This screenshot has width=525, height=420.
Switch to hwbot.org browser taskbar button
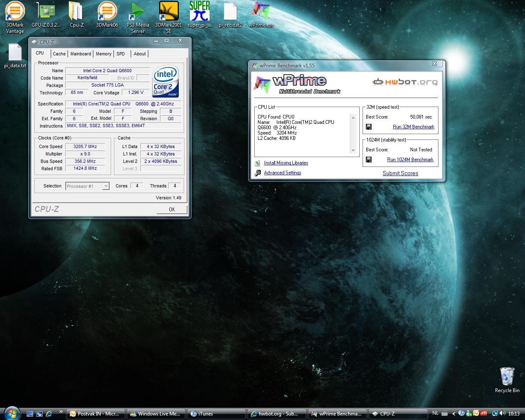click(x=277, y=414)
